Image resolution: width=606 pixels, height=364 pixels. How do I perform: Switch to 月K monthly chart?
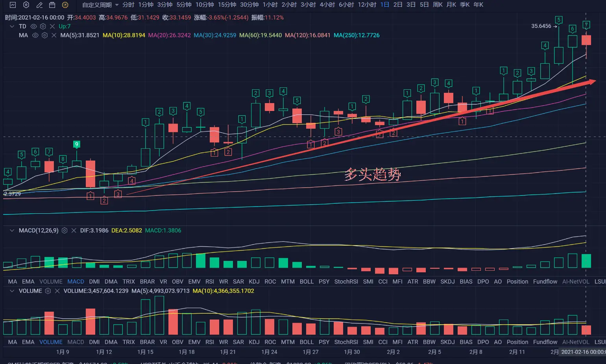[451, 5]
